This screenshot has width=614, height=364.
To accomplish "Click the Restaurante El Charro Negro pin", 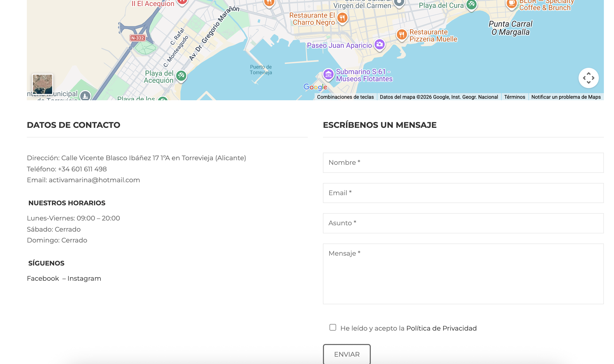I will point(342,18).
